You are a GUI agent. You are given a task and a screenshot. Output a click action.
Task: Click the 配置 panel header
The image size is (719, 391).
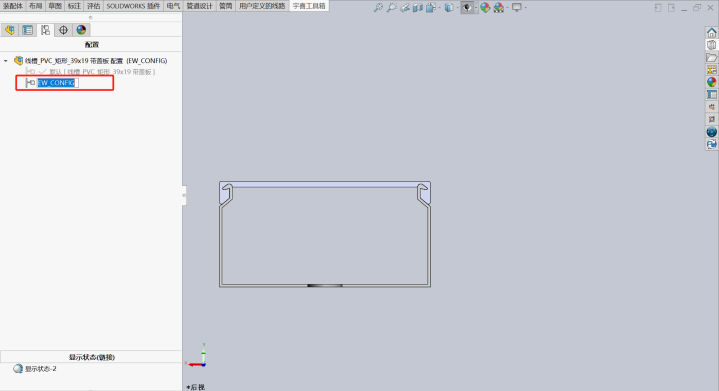[91, 44]
